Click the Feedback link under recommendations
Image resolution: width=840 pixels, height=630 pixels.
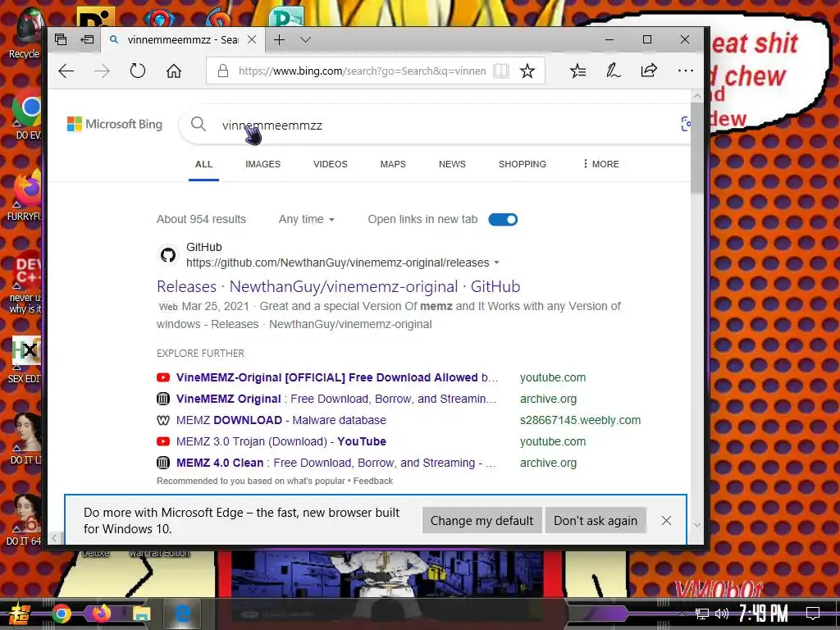click(x=373, y=481)
